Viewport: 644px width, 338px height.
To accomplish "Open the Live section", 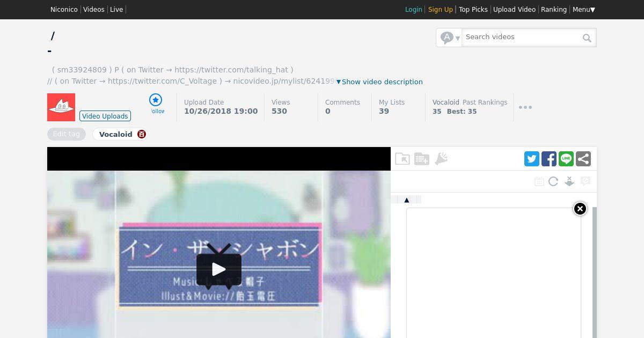I will tap(116, 10).
